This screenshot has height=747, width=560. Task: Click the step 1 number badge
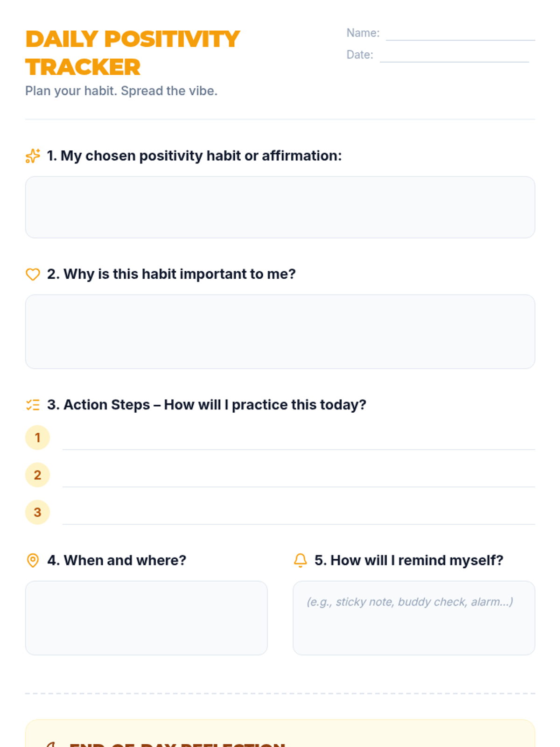pyautogui.click(x=37, y=437)
